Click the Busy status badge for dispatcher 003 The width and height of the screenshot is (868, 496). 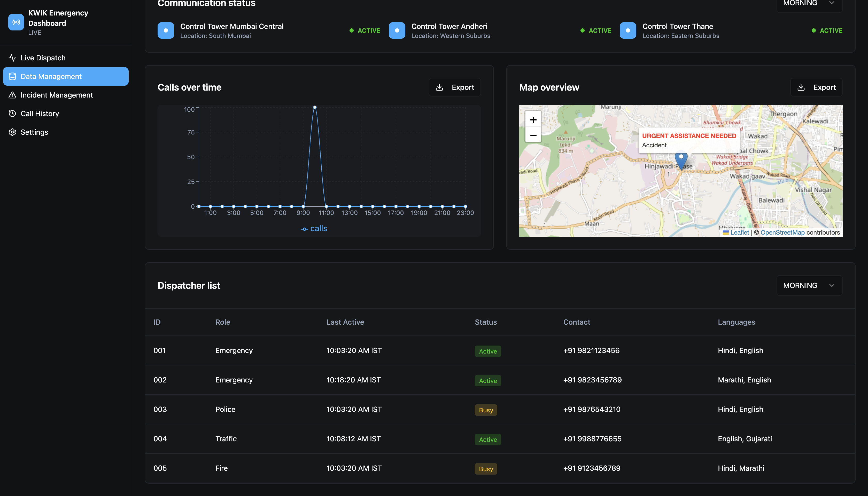tap(486, 410)
